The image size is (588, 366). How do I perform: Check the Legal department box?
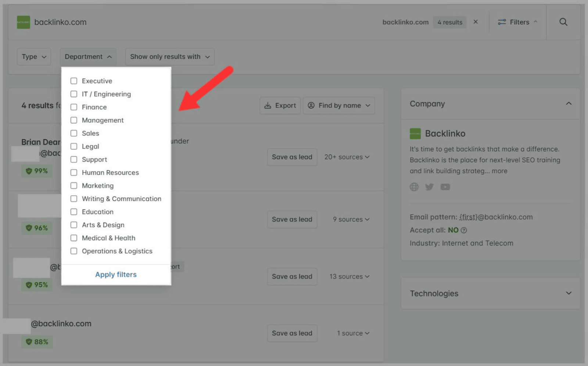point(74,146)
